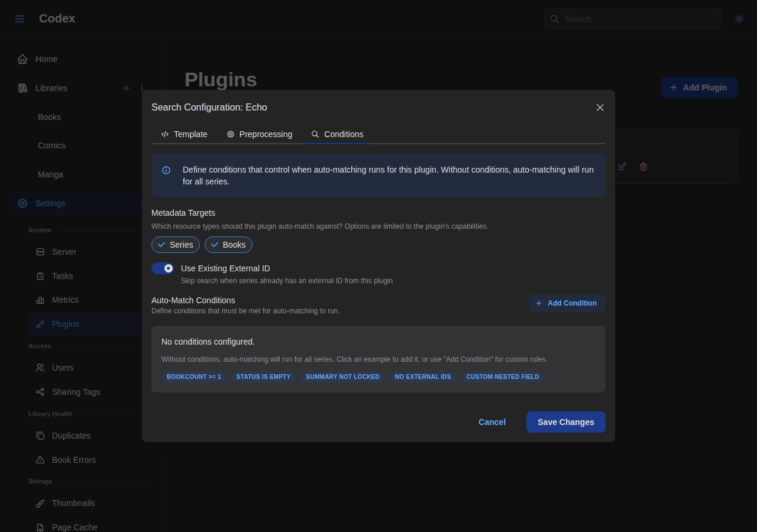This screenshot has height=532, width=757.
Task: Click the Duplicates copy icon
Action: coord(40,436)
